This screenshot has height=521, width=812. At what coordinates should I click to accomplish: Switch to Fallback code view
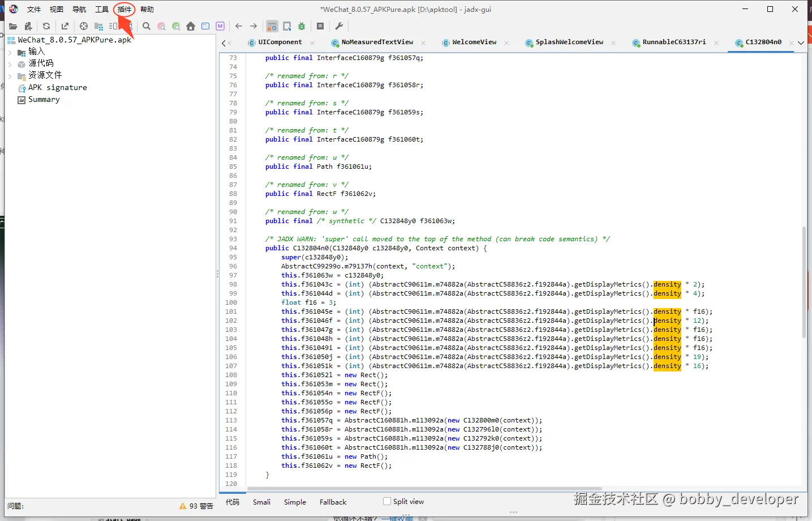(x=333, y=502)
